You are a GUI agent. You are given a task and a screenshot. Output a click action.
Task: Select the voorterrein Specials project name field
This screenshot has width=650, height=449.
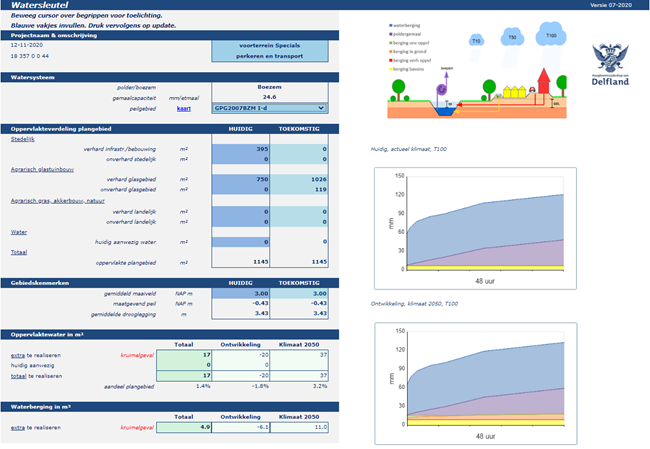click(x=269, y=46)
